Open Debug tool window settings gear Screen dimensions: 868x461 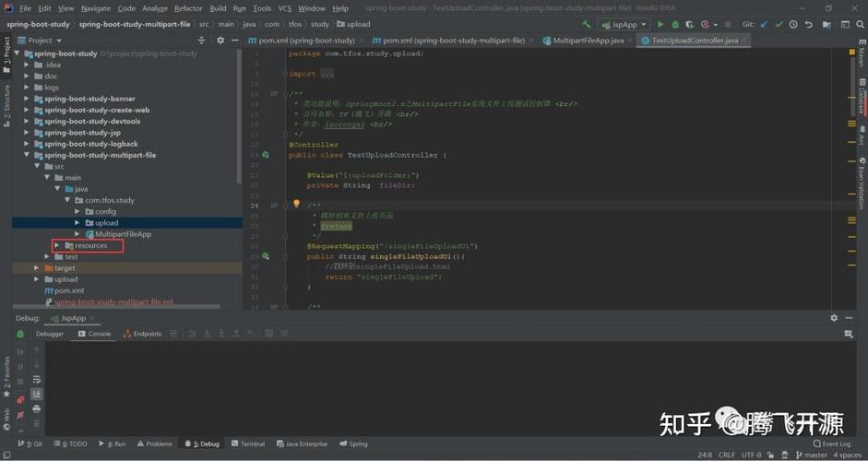(x=834, y=318)
